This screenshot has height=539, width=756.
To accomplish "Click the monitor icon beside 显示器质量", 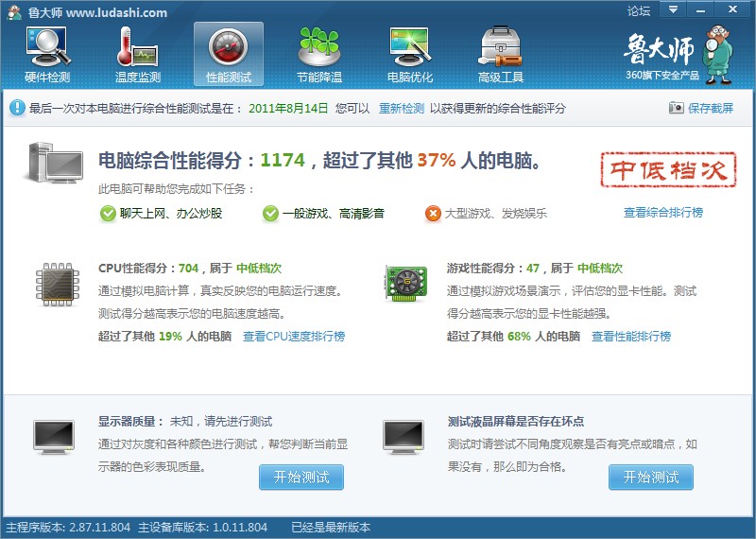I will [54, 437].
